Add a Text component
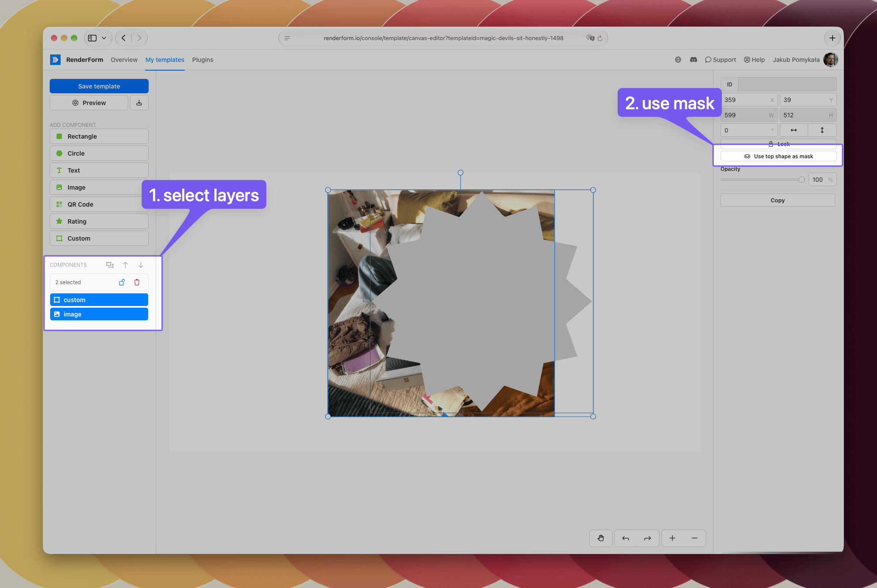This screenshot has height=588, width=877. (99, 170)
